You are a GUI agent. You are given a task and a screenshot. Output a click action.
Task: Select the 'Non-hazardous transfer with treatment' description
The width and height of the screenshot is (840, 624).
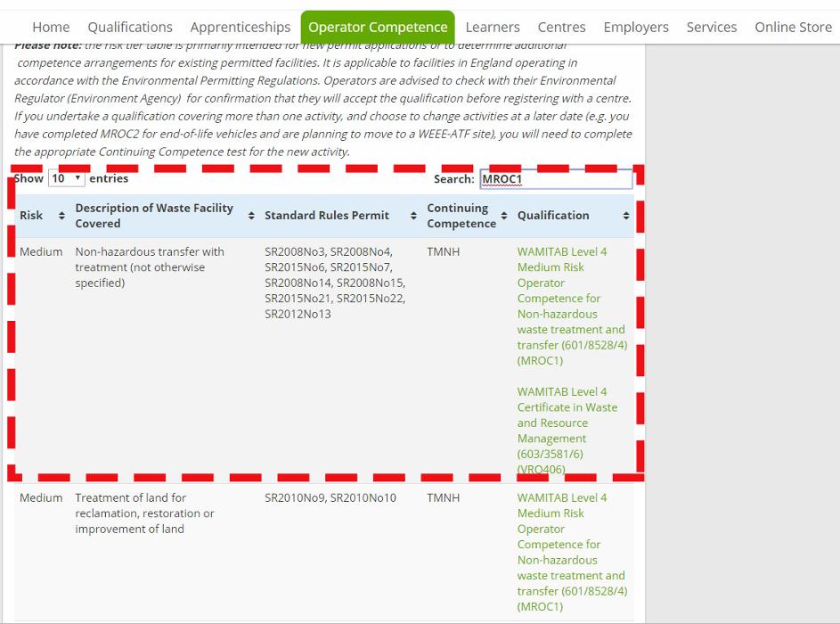point(150,267)
